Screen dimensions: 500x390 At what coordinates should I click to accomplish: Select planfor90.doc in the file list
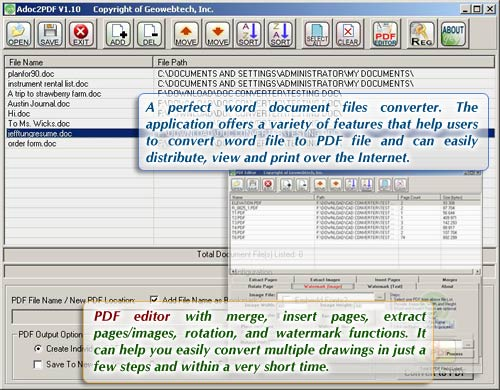(31, 74)
